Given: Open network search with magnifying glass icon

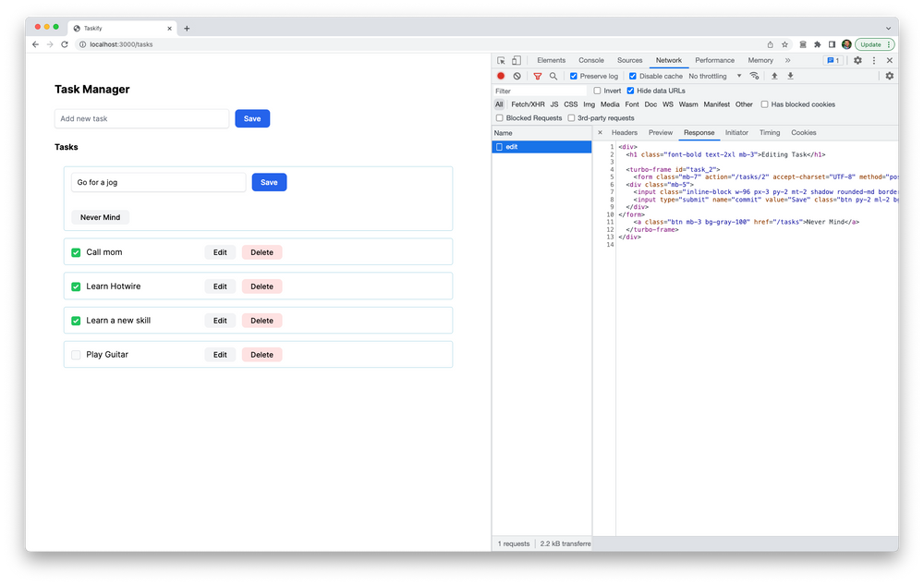Looking at the screenshot, I should point(554,76).
